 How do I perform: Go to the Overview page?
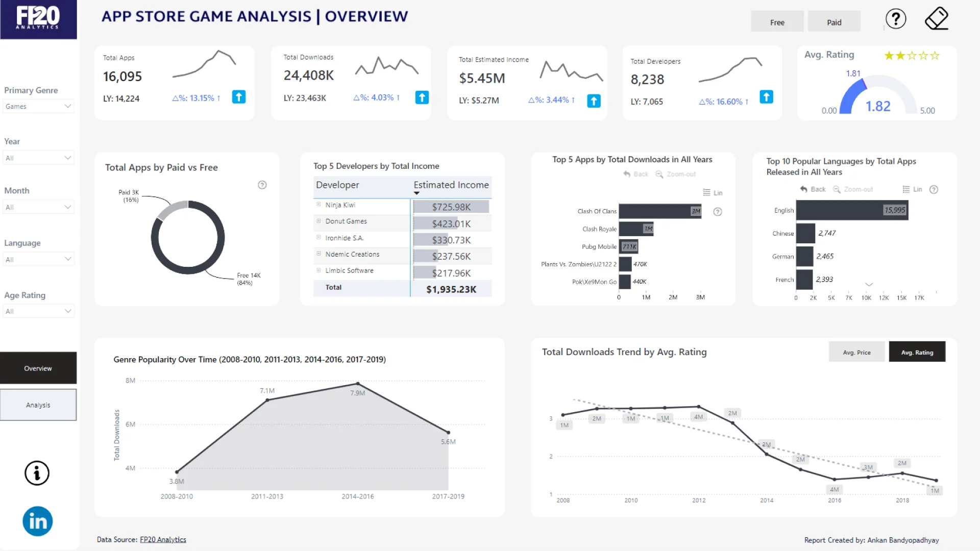click(38, 368)
